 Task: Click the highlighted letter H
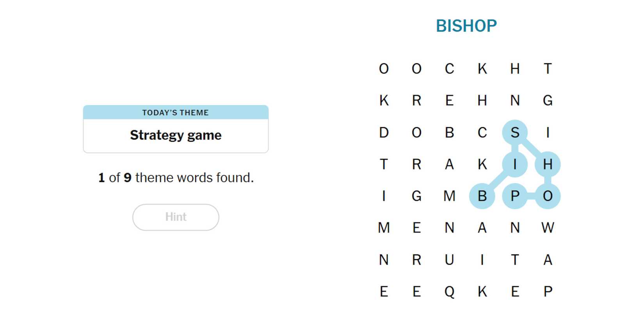click(x=548, y=164)
